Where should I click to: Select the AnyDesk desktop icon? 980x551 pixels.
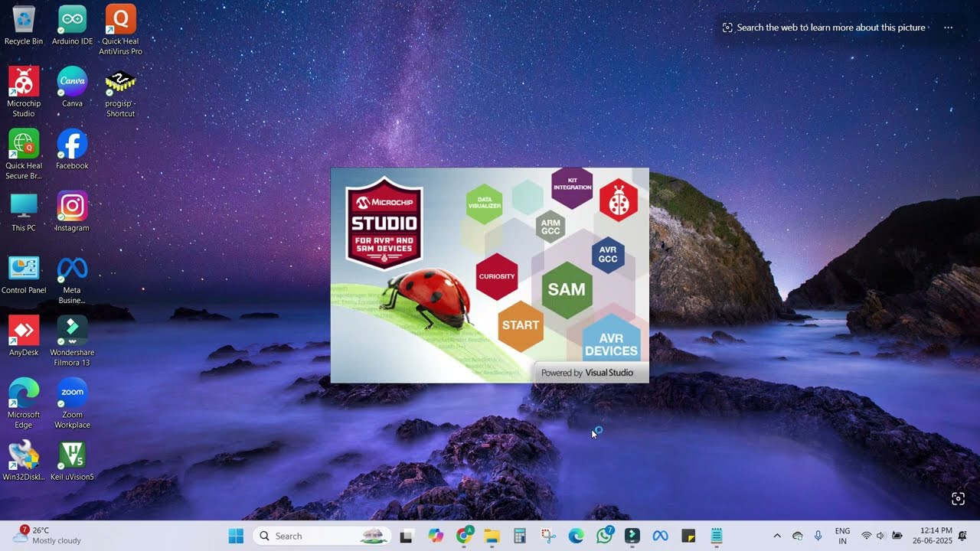click(24, 336)
